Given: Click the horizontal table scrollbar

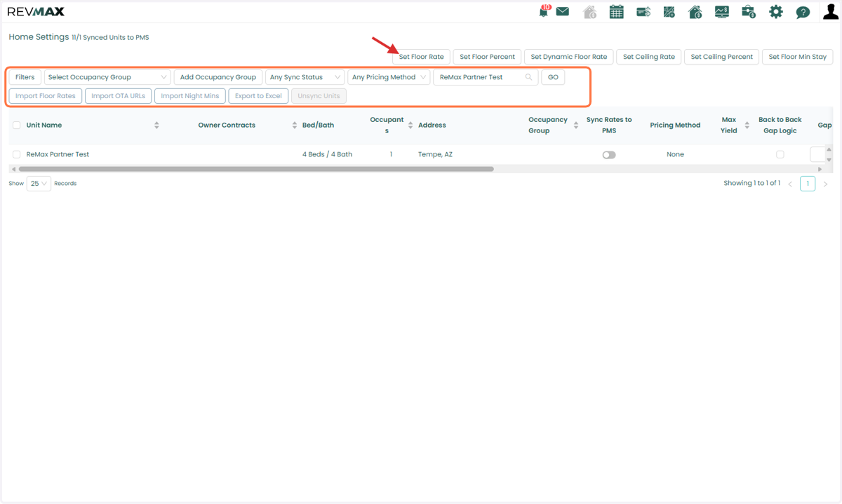Looking at the screenshot, I should 256,169.
